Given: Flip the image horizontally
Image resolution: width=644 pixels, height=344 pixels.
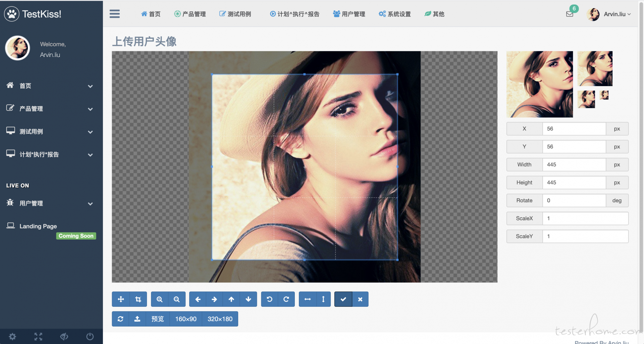Looking at the screenshot, I should (308, 299).
